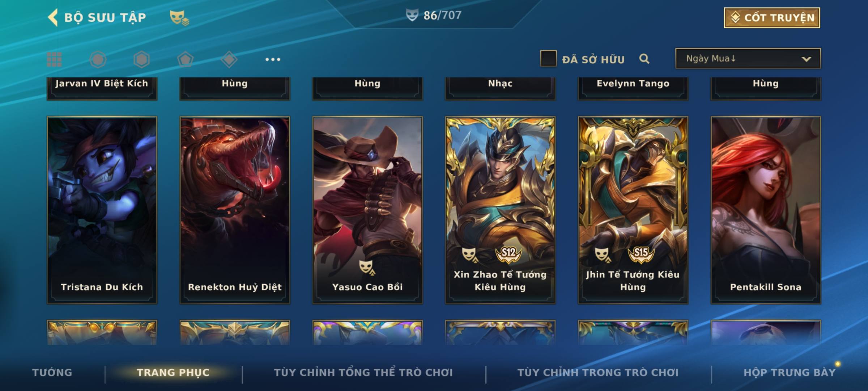The height and width of the screenshot is (391, 868).
Task: Go back using the Bộ Sưu Tập arrow
Action: [53, 17]
